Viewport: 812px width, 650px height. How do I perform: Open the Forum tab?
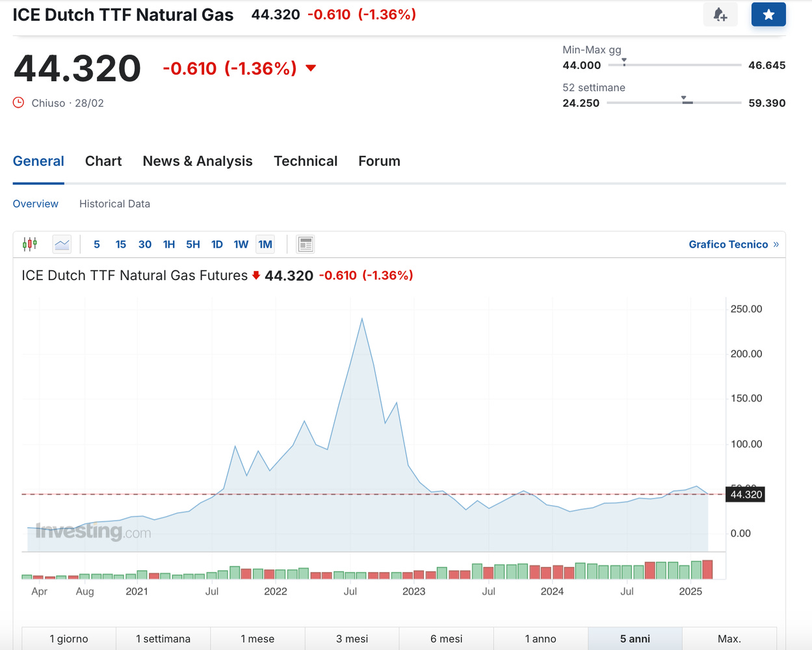[379, 161]
